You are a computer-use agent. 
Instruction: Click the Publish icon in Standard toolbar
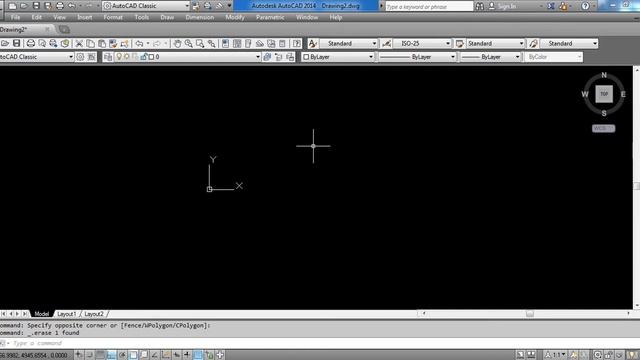coord(53,43)
